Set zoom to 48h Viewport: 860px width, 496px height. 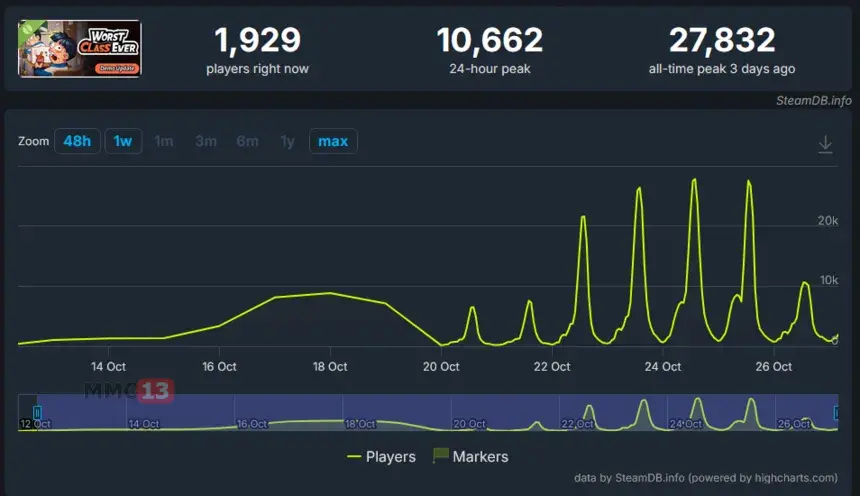[77, 141]
